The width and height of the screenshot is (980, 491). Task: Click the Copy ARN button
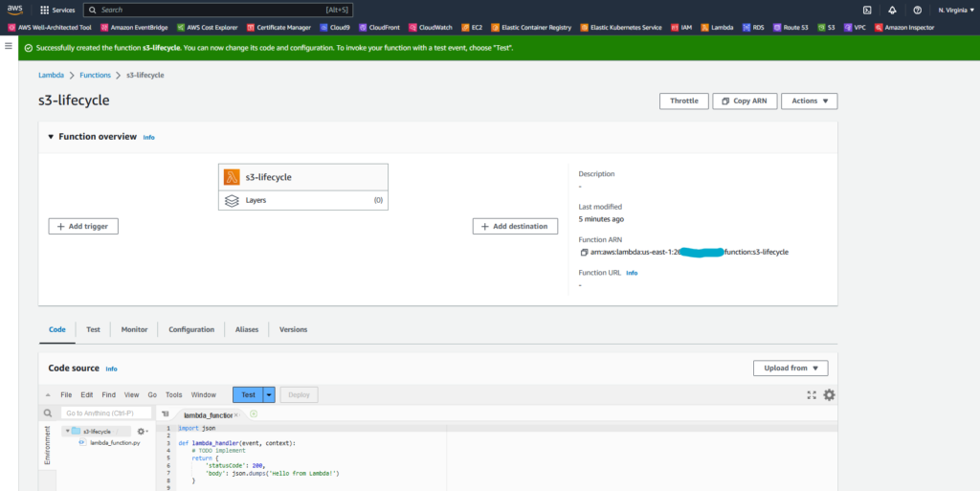[745, 101]
